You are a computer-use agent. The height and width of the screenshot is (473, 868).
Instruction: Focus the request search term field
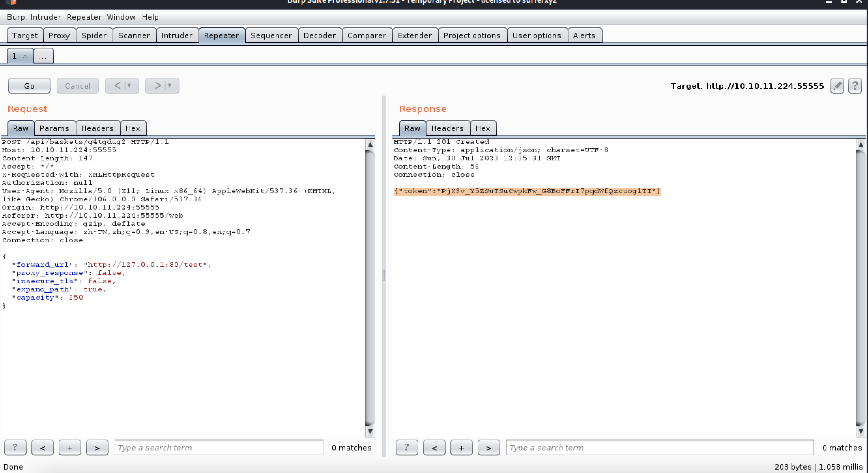[219, 447]
